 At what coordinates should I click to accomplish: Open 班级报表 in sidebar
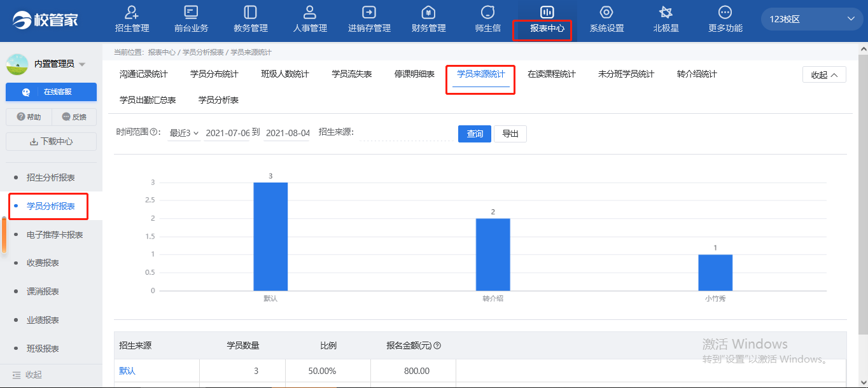(51, 349)
